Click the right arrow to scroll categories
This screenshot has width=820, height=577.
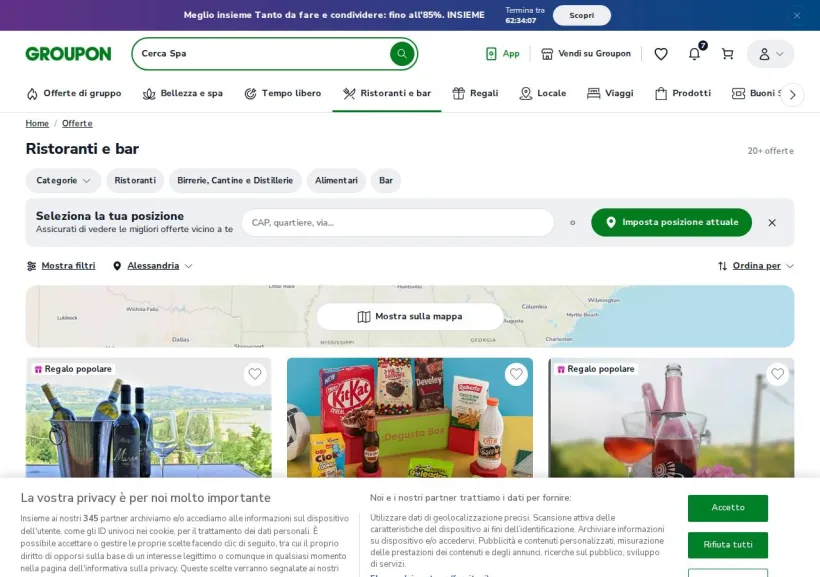click(793, 95)
